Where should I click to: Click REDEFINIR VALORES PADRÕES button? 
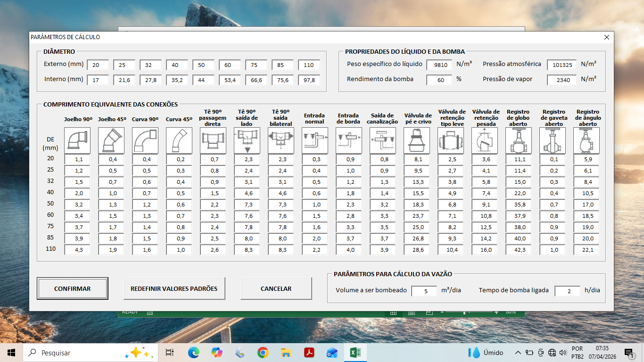coord(174,288)
